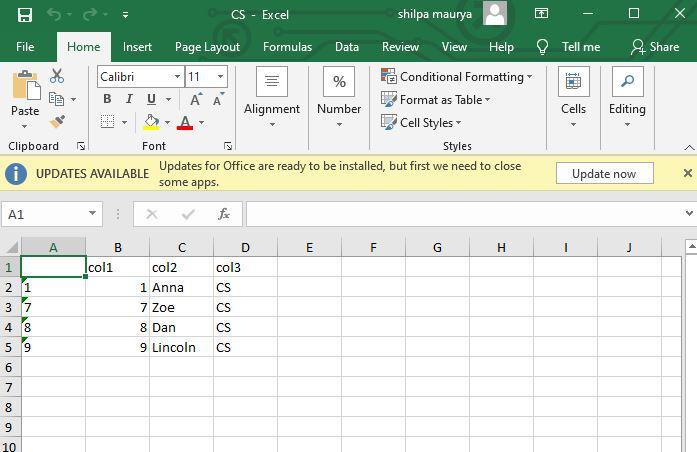Click the Borders icon
This screenshot has height=452, width=697.
pos(108,121)
